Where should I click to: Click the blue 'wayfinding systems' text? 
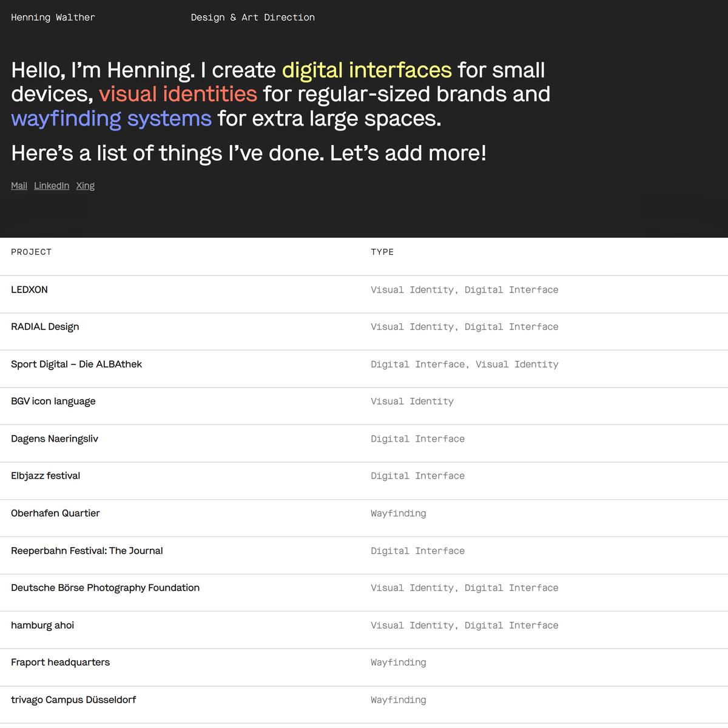pos(111,118)
